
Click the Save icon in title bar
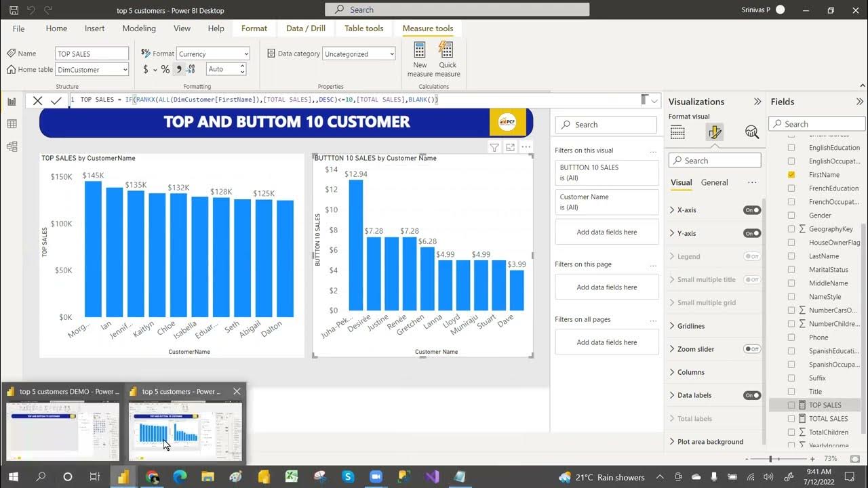tap(14, 10)
